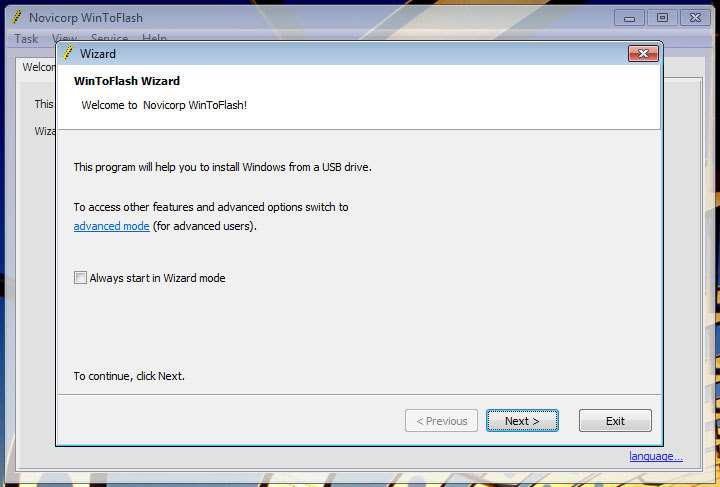Click the 'WinToFlash Wizard' heading text
This screenshot has height=487, width=720.
click(x=127, y=81)
